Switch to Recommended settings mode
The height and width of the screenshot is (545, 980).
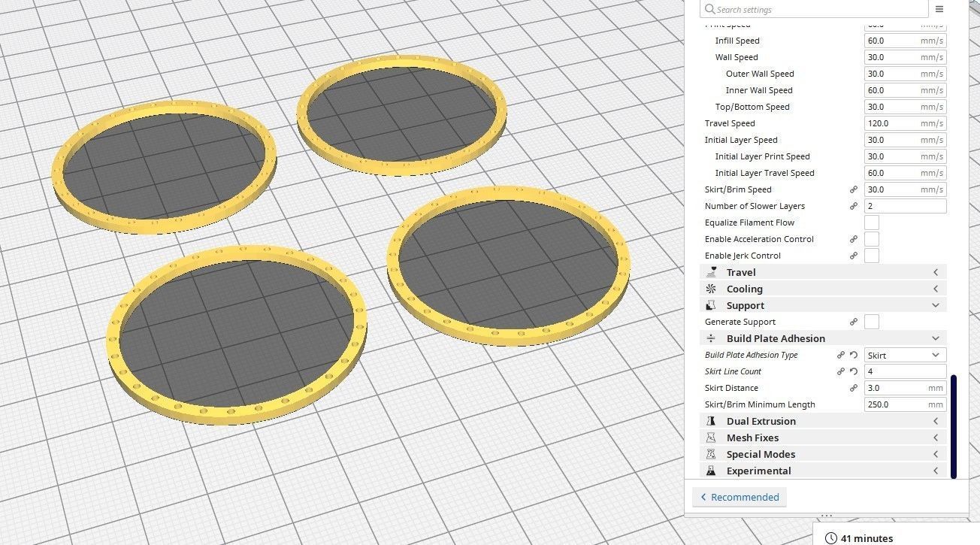[740, 497]
